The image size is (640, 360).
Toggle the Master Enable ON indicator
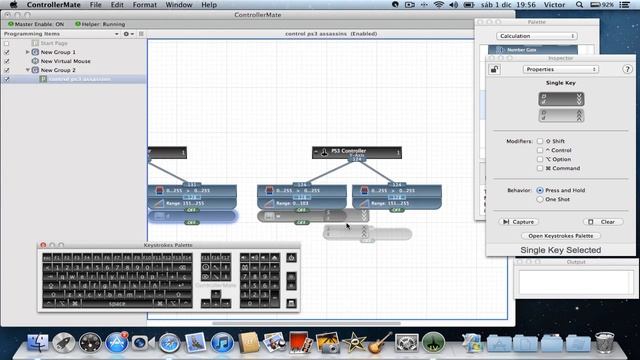[36, 24]
